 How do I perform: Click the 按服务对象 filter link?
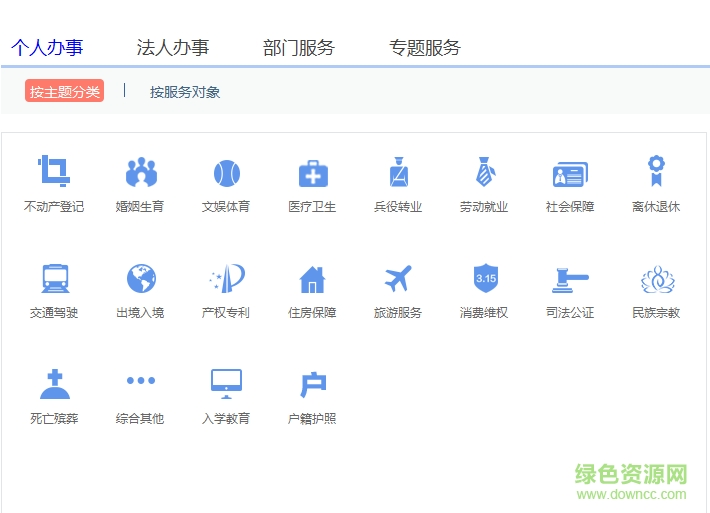185,92
